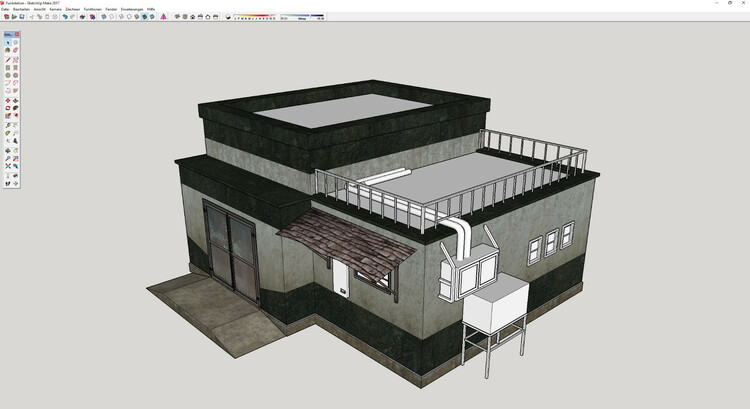Redo the last undone action
Screen dimensions: 750x409
coord(73,17)
